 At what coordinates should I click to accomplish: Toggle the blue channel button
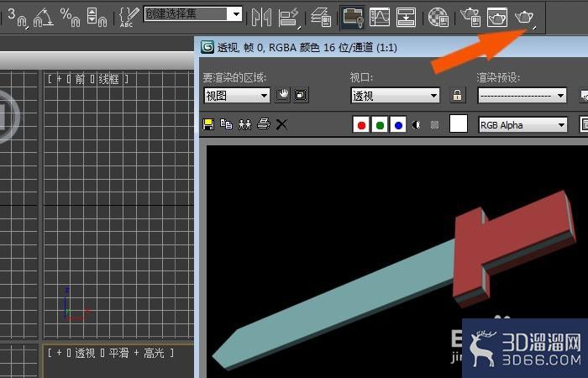tap(398, 125)
